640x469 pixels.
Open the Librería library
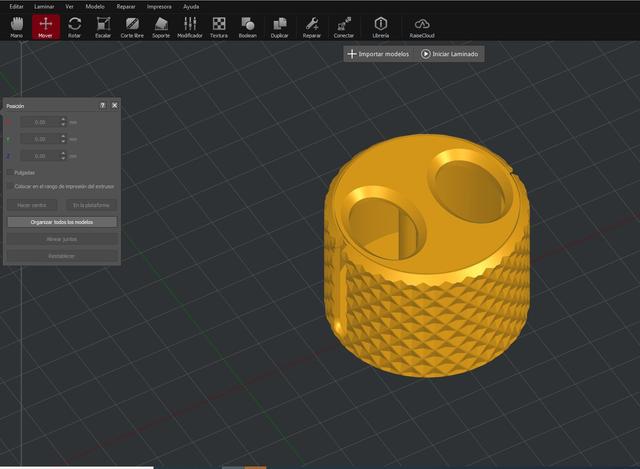381,27
